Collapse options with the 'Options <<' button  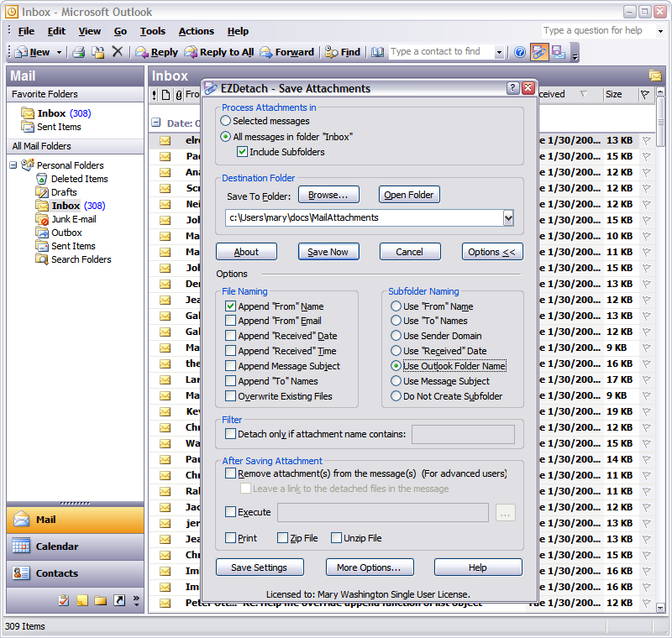tap(492, 252)
